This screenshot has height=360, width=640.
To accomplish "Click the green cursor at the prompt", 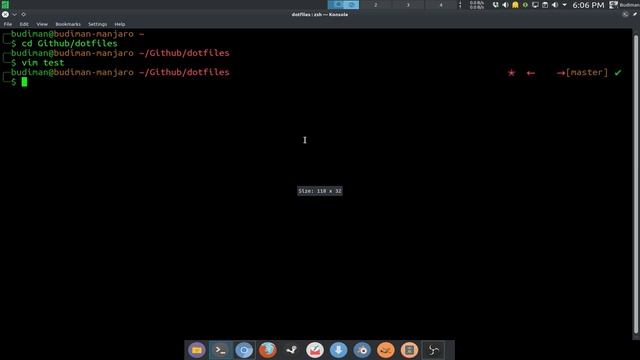I will click(x=24, y=82).
